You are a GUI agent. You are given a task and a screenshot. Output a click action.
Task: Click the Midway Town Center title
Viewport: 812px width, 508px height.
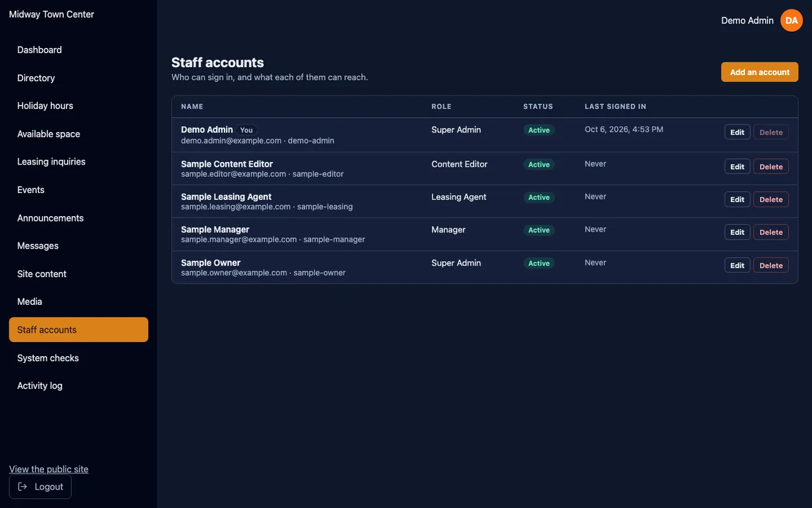[x=51, y=14]
